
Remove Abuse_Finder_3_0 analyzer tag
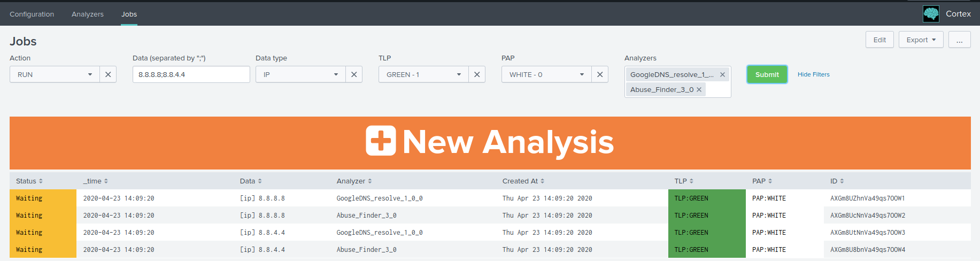(699, 90)
